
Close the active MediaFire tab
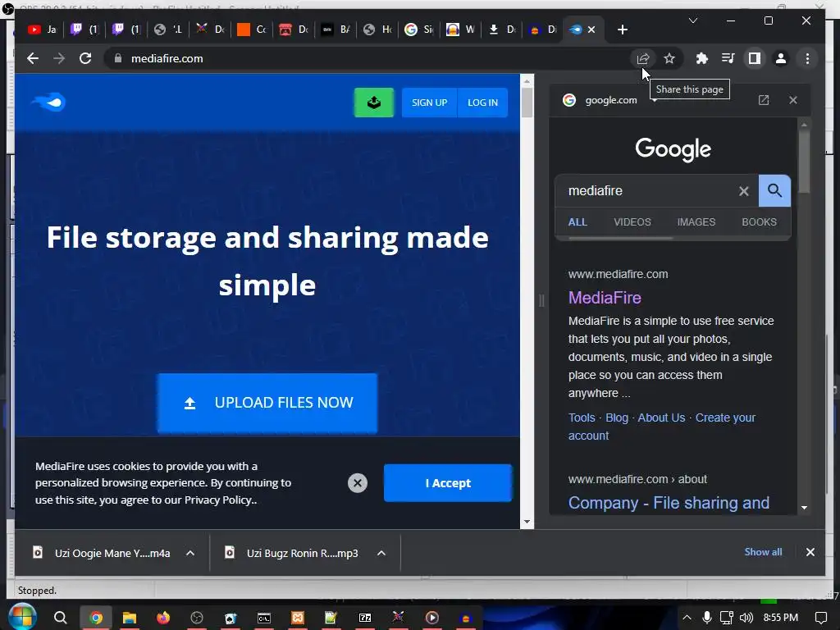(x=591, y=30)
